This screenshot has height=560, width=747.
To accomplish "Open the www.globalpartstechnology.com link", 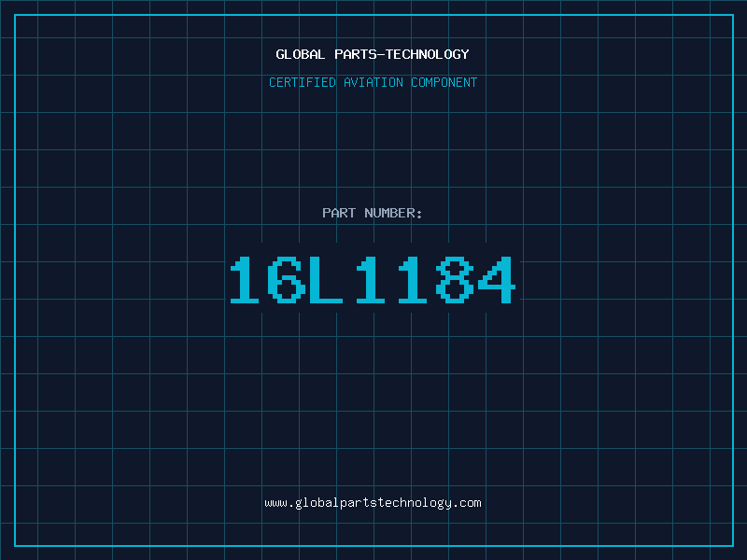I will point(373,503).
